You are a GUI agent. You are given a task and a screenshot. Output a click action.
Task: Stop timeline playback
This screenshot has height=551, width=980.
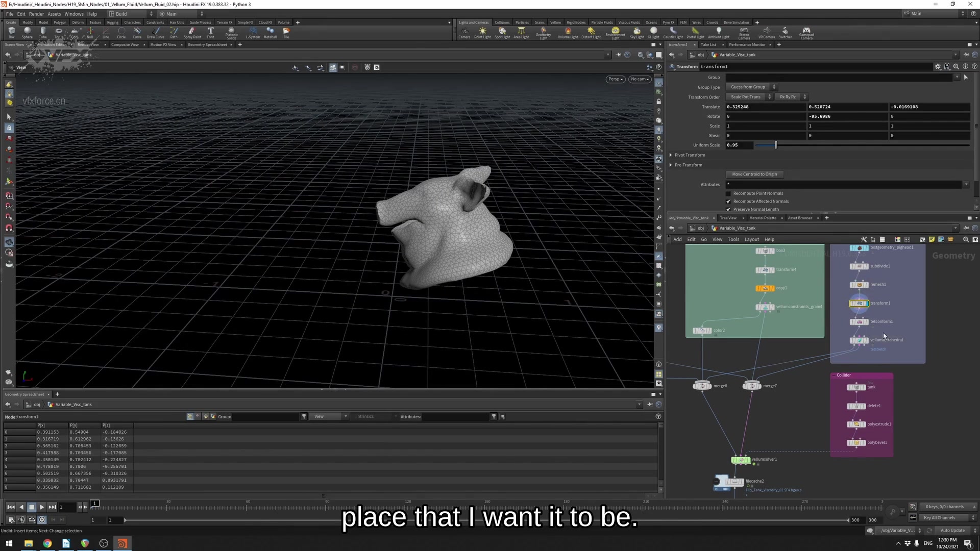[31, 507]
